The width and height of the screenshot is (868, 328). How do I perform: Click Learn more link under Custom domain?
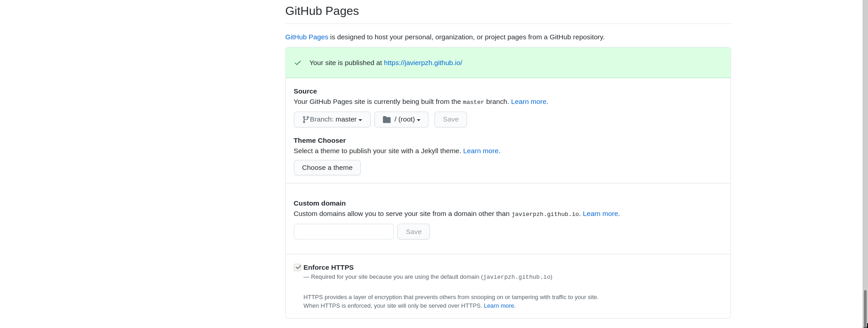(600, 214)
